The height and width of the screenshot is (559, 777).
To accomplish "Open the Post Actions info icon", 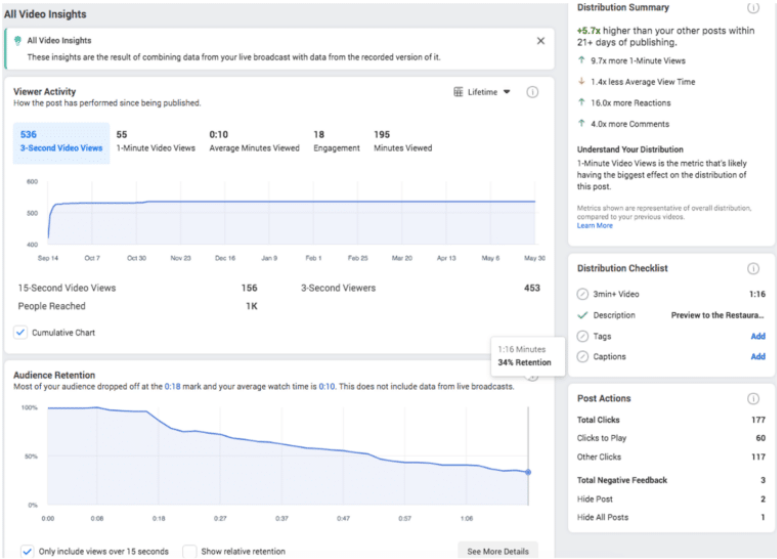I will pos(753,399).
